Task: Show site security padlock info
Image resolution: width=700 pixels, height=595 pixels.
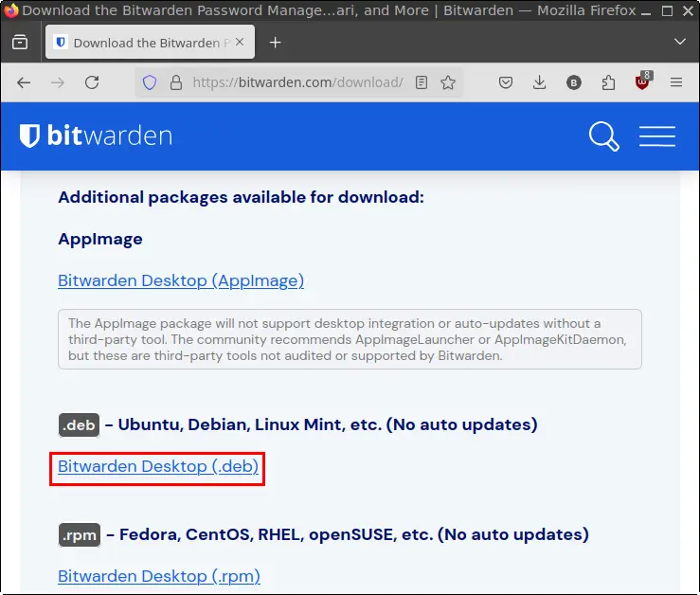Action: 176,82
